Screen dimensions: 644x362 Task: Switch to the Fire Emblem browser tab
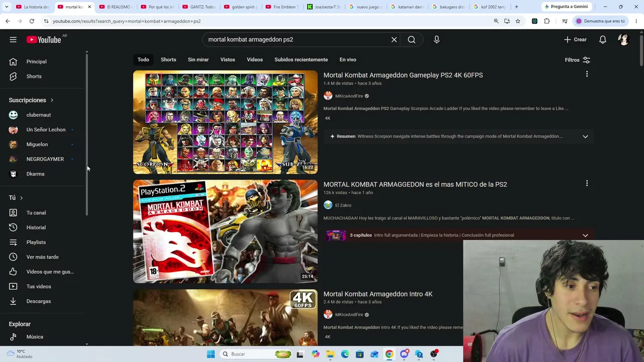(282, 7)
